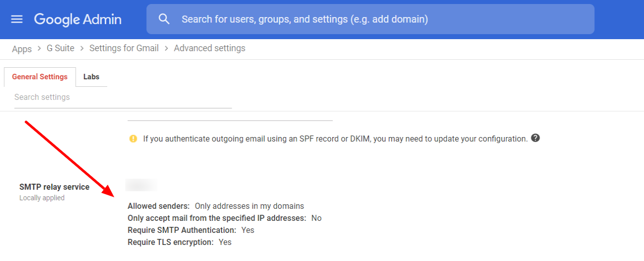644x261 pixels.
Task: Open Settings for Gmail breadcrumb
Action: click(x=124, y=48)
